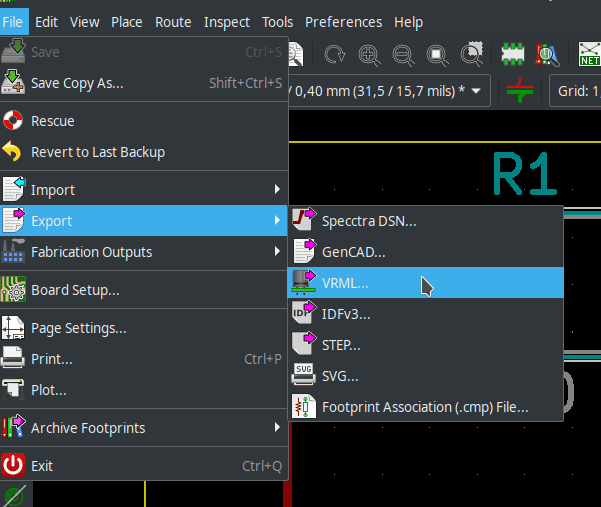The image size is (601, 507).
Task: Click the Plot plotter icon
Action: (x=13, y=389)
